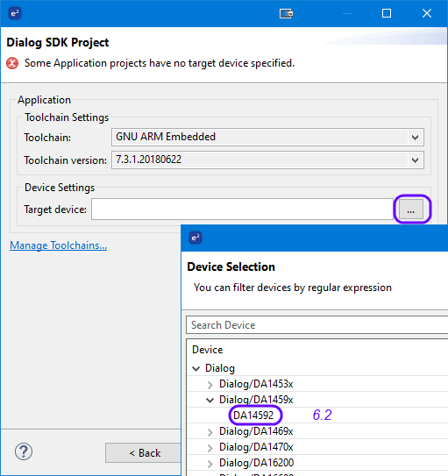Select the Dialog/DA1469x row text
Screen dimensions: 448x476
pos(256,431)
